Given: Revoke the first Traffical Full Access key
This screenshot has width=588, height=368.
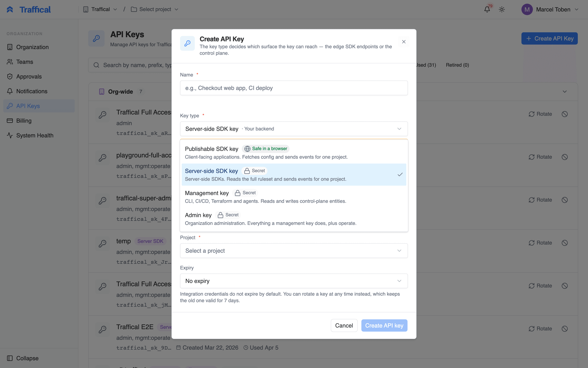Looking at the screenshot, I should tap(565, 114).
